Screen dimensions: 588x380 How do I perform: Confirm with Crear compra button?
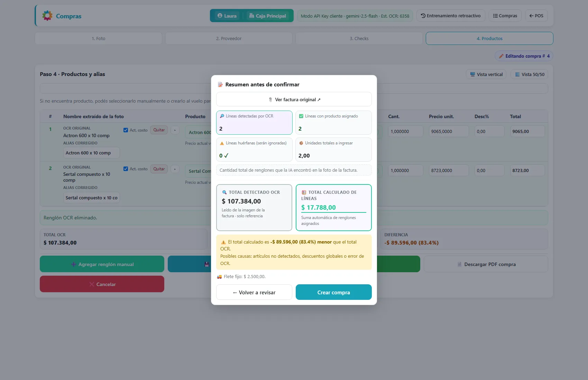click(x=333, y=292)
